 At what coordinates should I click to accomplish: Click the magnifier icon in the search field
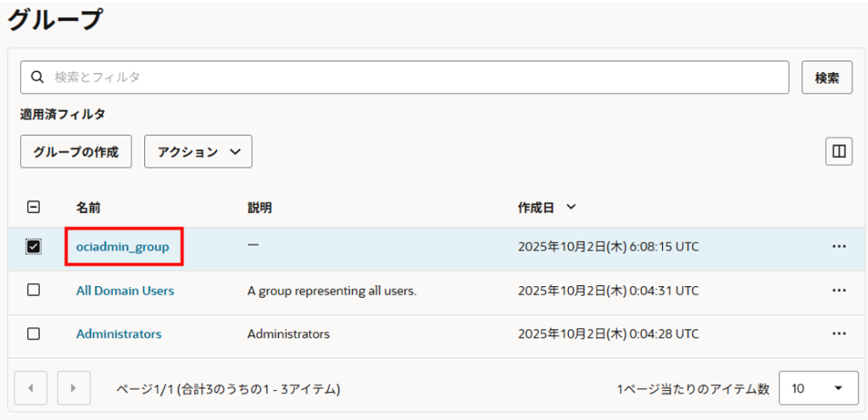click(x=37, y=77)
